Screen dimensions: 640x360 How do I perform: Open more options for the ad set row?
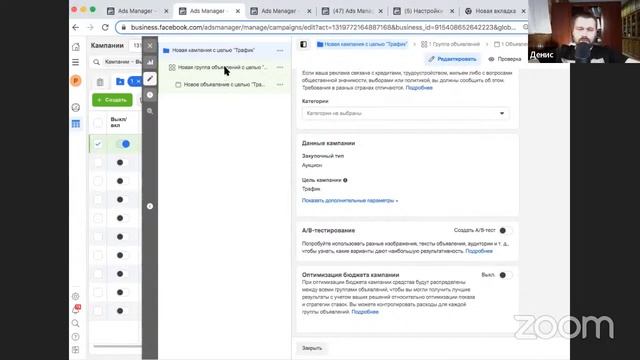[x=280, y=67]
